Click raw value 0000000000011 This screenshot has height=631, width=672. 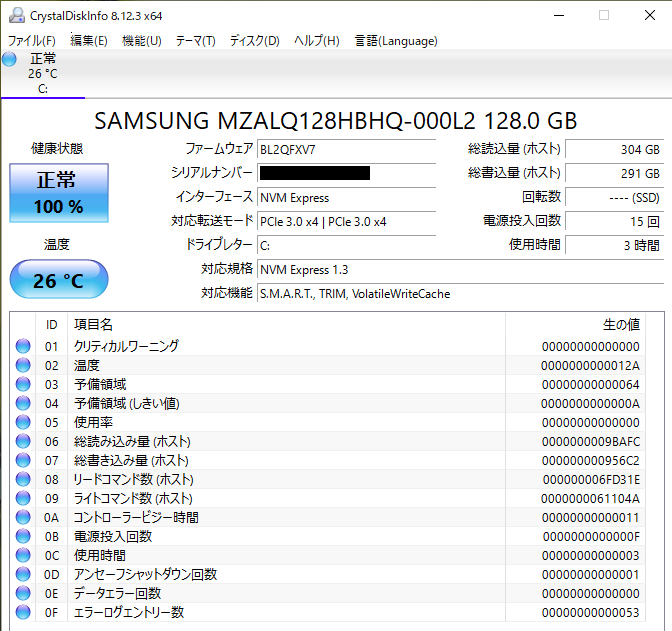point(591,517)
